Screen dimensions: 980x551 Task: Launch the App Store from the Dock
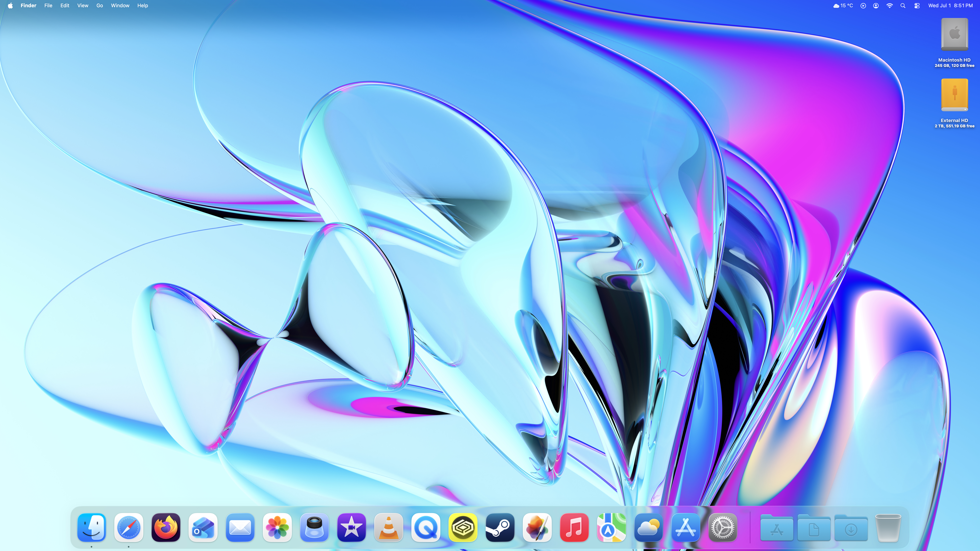(x=686, y=527)
